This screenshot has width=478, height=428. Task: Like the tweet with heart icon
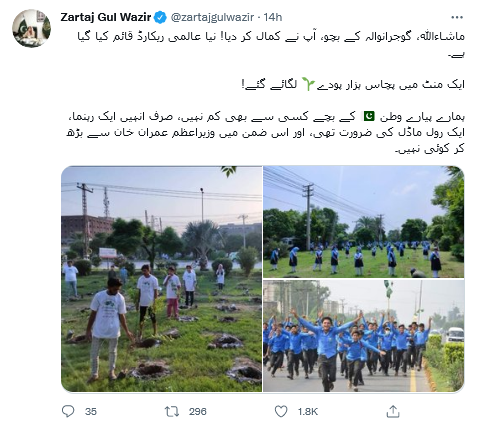pyautogui.click(x=281, y=411)
